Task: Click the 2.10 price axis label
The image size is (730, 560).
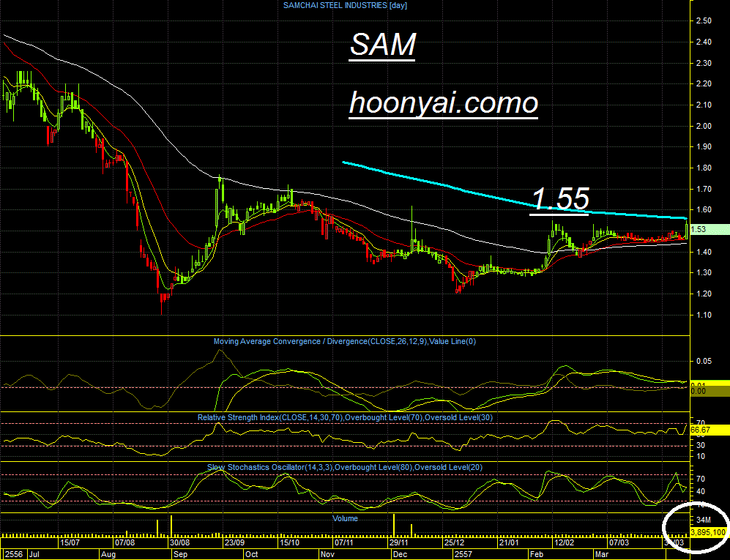Action: pyautogui.click(x=704, y=105)
